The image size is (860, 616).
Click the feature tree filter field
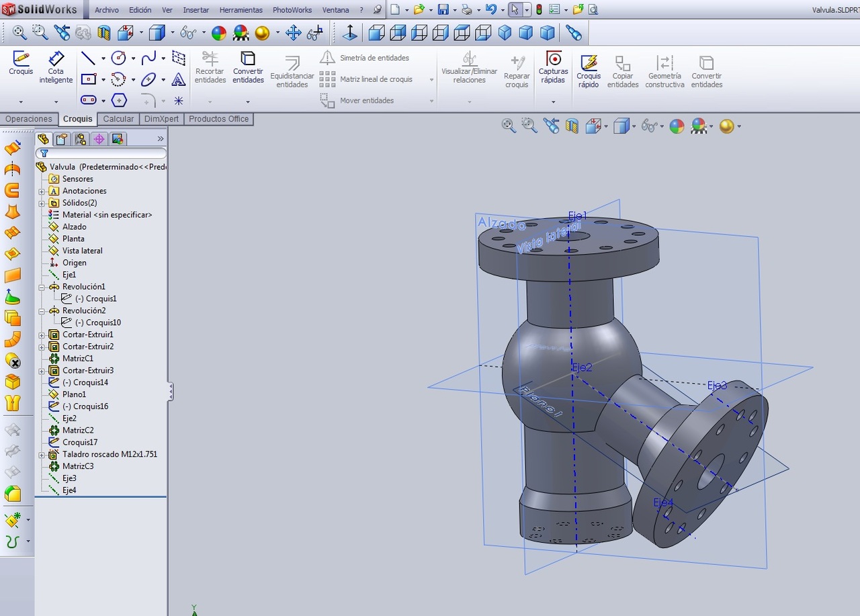101,153
